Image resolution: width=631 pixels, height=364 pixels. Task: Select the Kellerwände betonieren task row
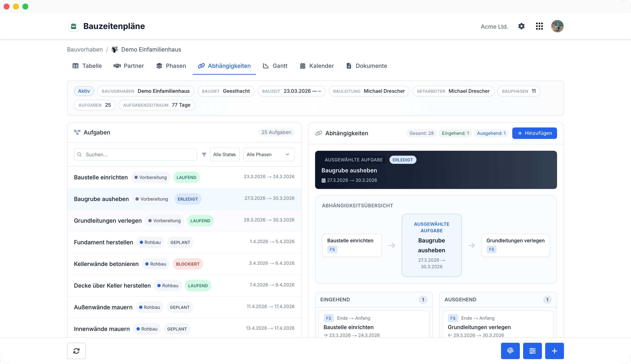click(184, 264)
